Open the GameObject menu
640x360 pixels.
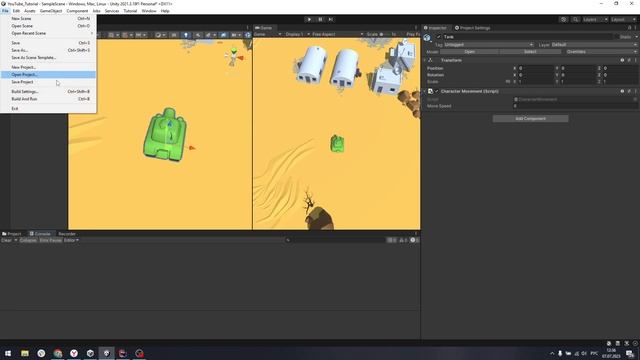point(51,11)
